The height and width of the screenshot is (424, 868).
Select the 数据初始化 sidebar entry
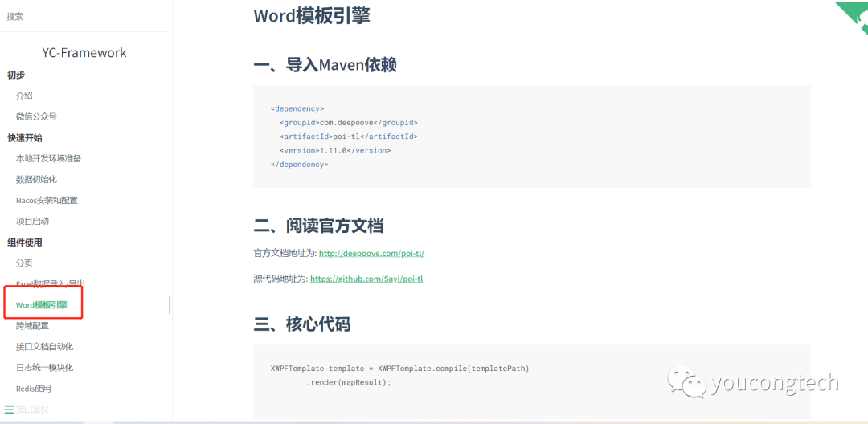(x=36, y=180)
